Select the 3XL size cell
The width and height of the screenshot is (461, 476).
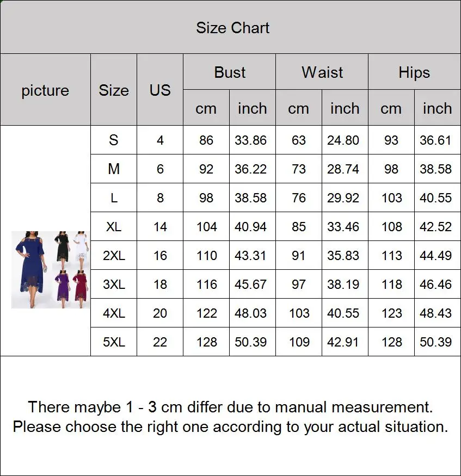tap(114, 284)
